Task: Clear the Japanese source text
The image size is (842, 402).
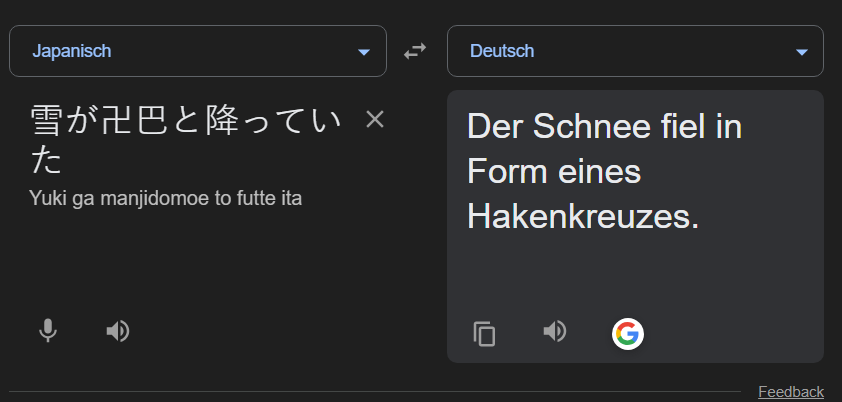Action: (375, 120)
